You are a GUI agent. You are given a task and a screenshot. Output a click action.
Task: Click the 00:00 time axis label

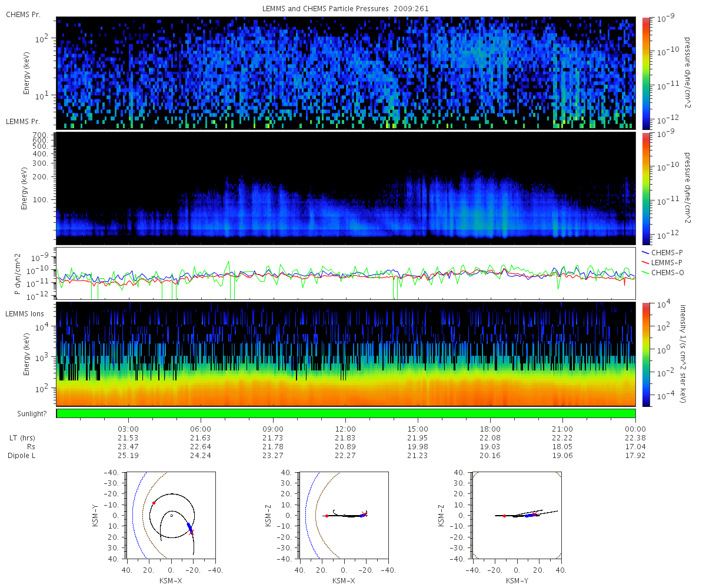coord(635,429)
